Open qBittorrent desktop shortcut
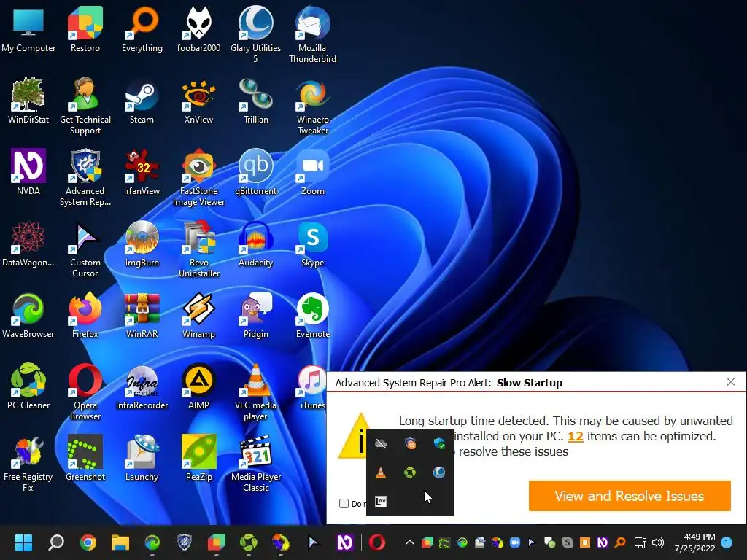Image resolution: width=747 pixels, height=560 pixels. [x=256, y=171]
